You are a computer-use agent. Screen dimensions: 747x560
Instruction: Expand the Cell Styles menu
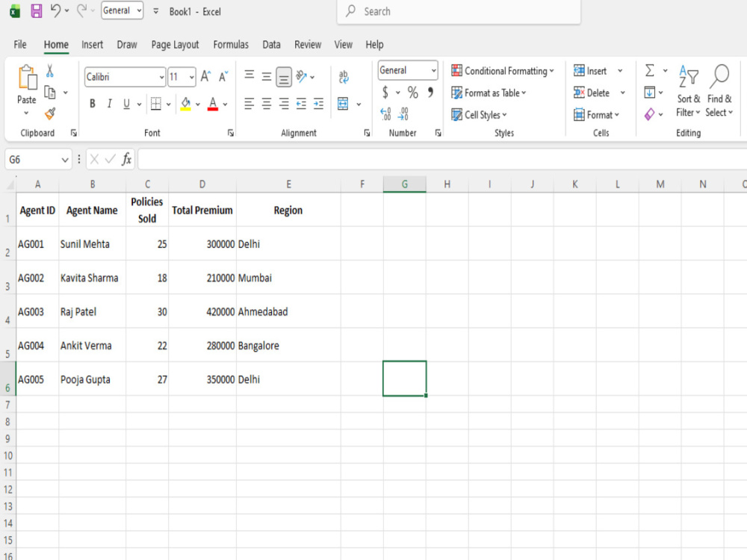pos(479,115)
